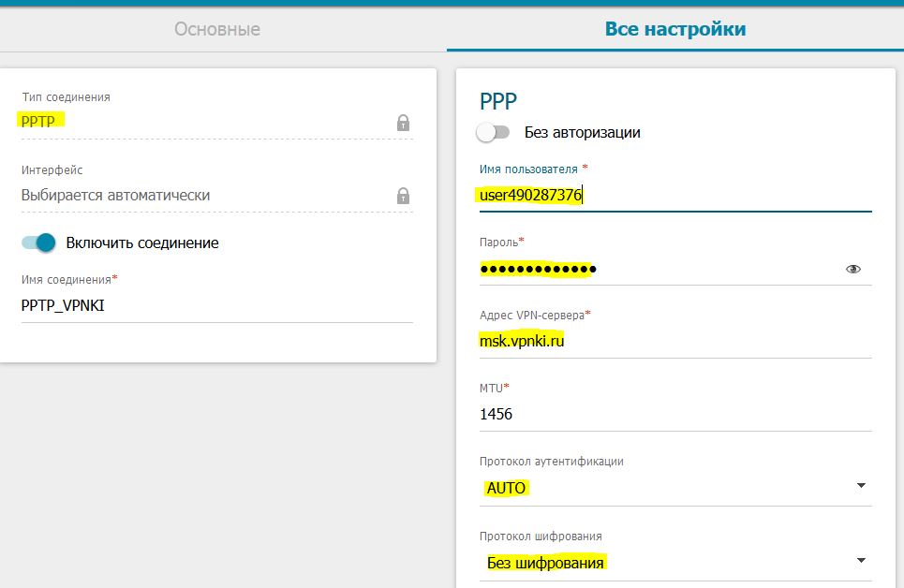Click the username field user490287376
The image size is (904, 588).
(675, 196)
